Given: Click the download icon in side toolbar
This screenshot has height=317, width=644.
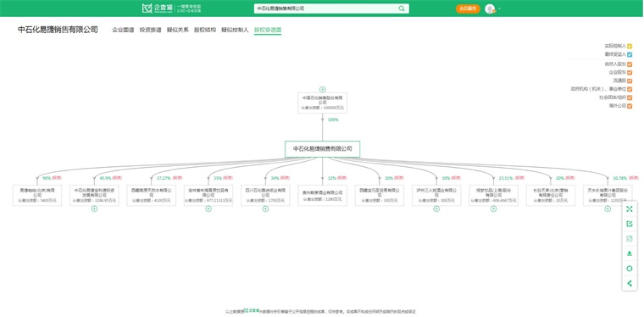Looking at the screenshot, I should click(x=630, y=253).
